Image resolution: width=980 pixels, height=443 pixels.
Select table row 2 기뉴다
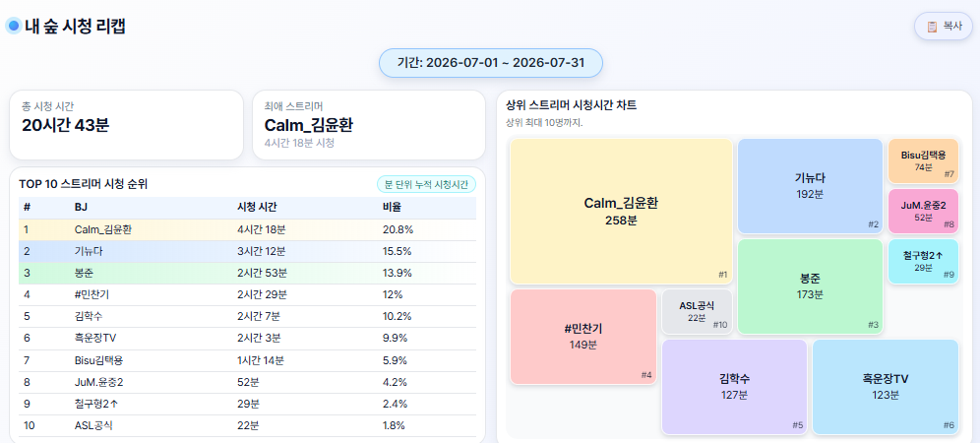pyautogui.click(x=248, y=252)
